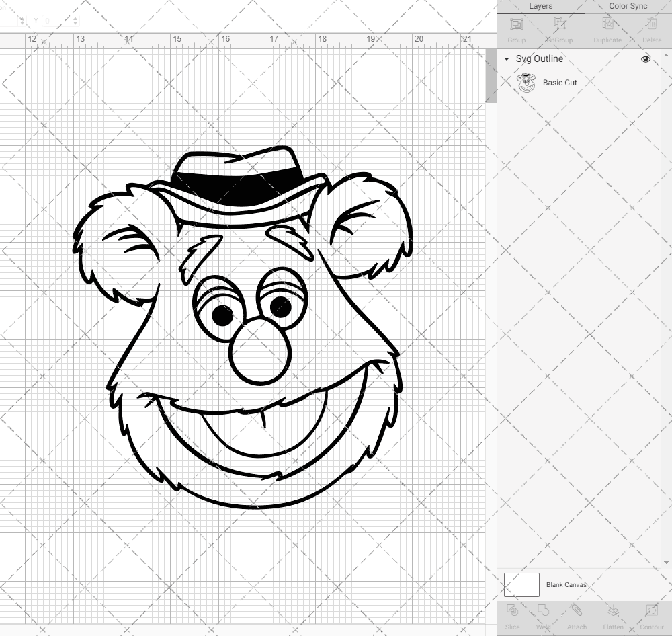Click the Blank Canvas color swatch
The width and height of the screenshot is (672, 636).
[521, 584]
